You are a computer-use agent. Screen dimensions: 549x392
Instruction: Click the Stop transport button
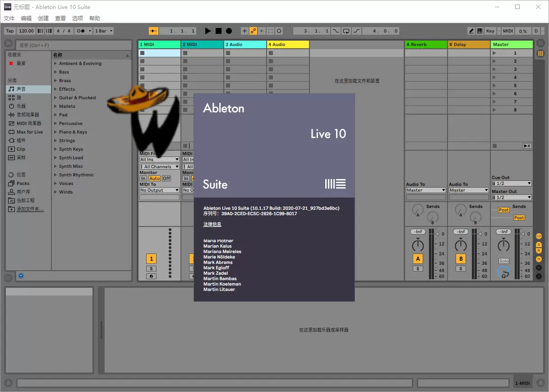[218, 31]
